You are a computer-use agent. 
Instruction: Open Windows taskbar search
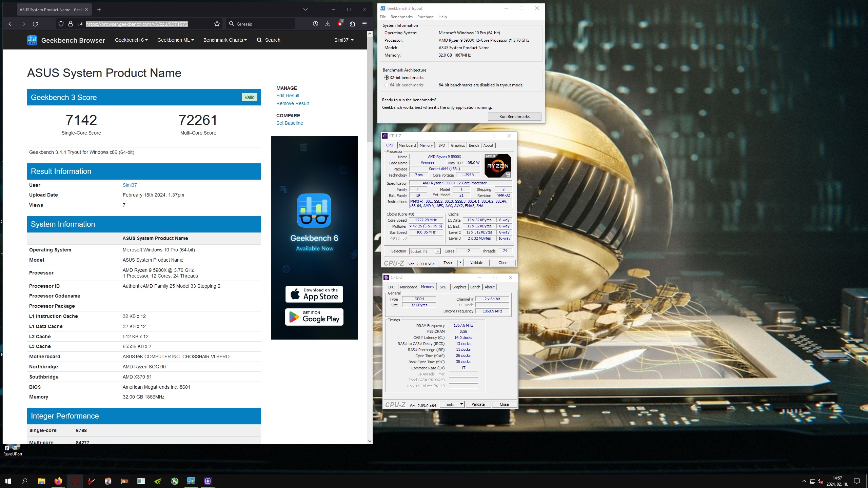[x=24, y=481]
